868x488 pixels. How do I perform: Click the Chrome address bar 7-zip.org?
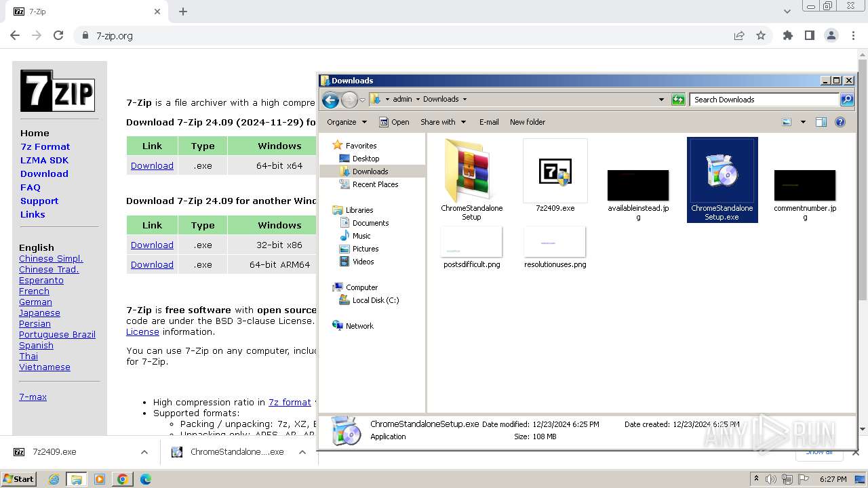tap(400, 36)
